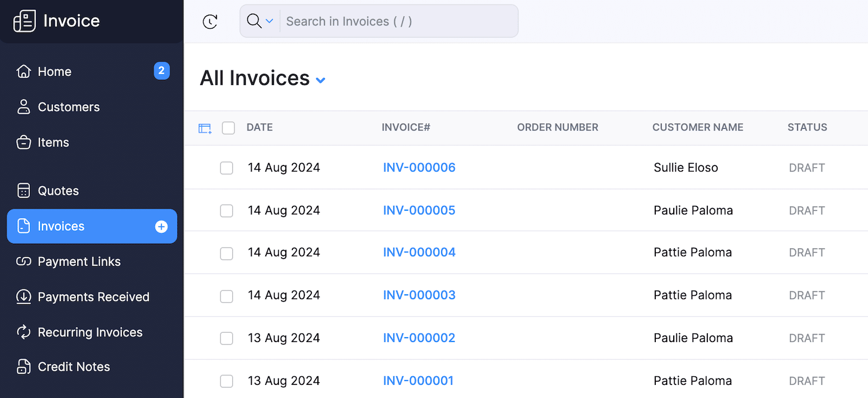
Task: Select the Recurring Invoices cycle icon
Action: [24, 332]
